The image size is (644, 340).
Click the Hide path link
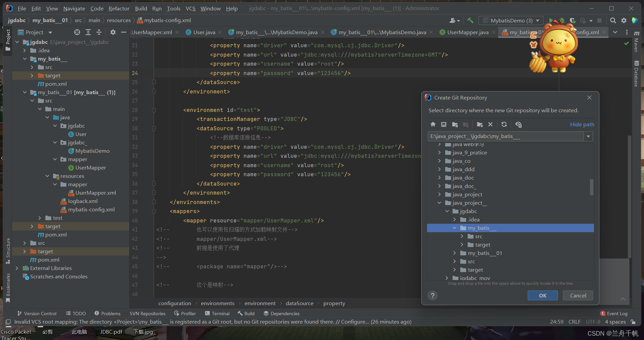[582, 125]
